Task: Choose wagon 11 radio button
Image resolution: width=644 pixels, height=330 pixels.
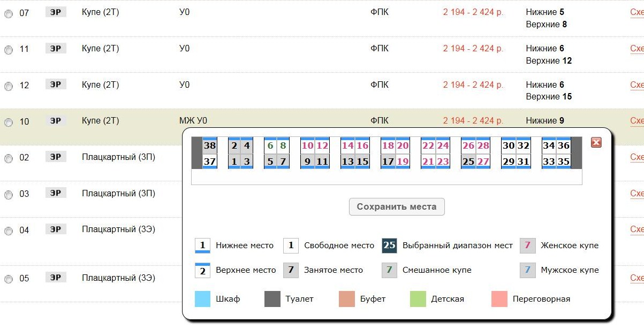Action: point(9,50)
